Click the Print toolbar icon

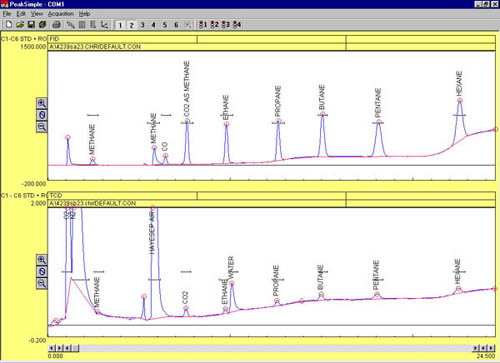click(x=57, y=24)
